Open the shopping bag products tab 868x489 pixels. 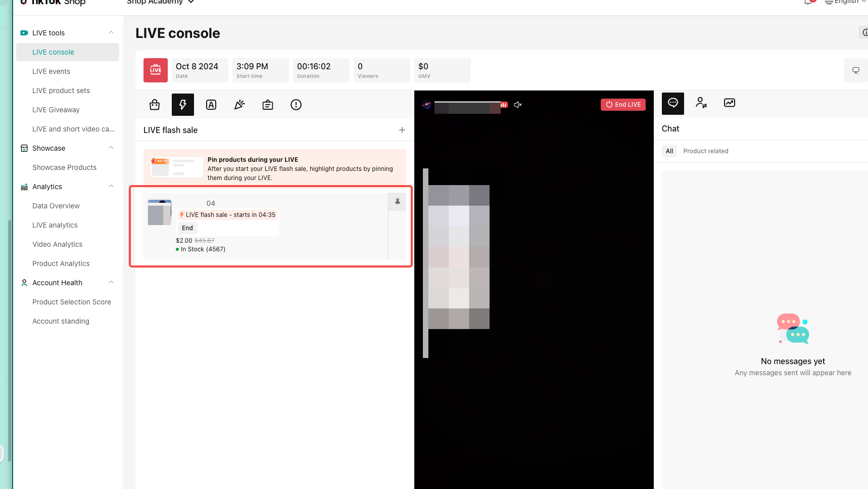(x=155, y=105)
